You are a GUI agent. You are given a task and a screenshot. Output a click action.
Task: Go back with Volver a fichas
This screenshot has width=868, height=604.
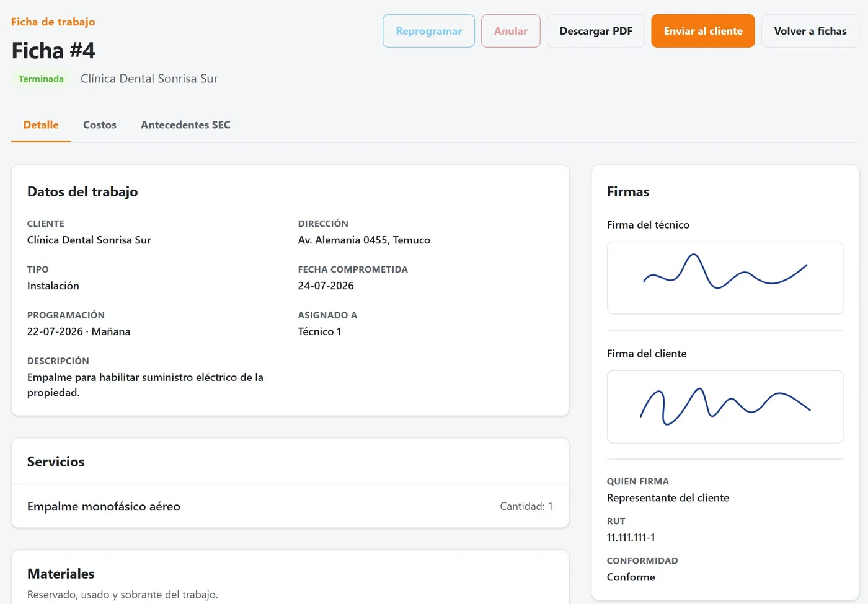pos(810,31)
